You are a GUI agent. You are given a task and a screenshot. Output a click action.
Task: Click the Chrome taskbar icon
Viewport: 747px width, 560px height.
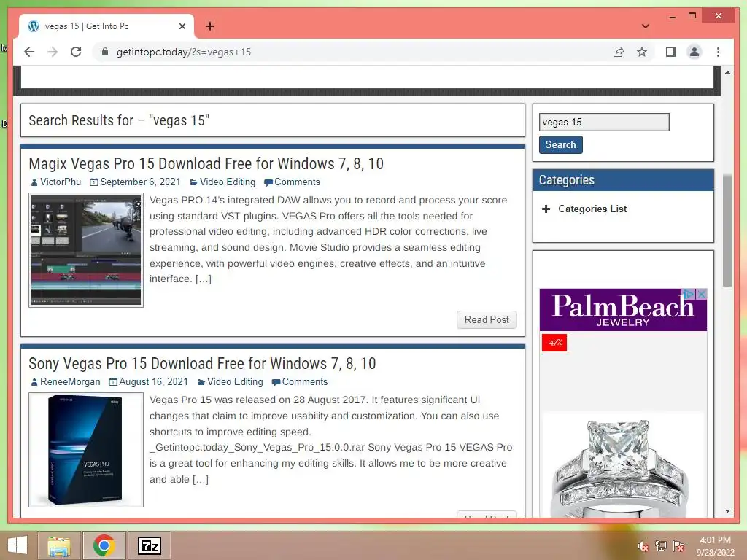tap(104, 545)
